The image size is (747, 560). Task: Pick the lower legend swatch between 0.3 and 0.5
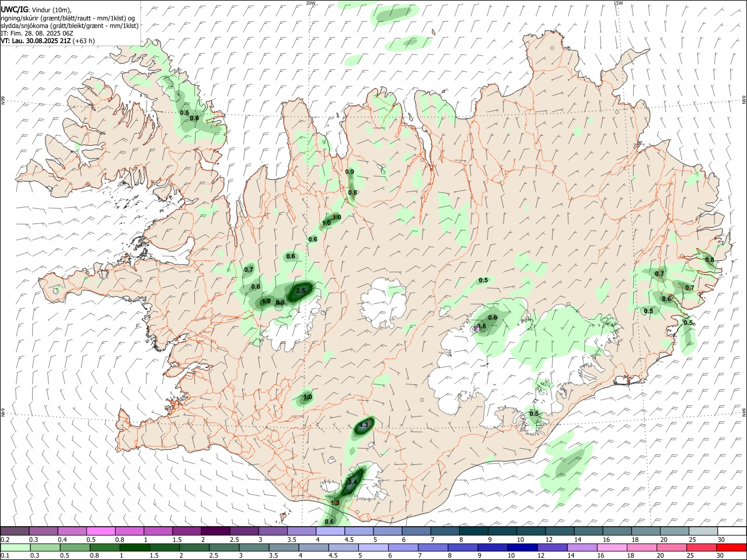[x=45, y=547]
